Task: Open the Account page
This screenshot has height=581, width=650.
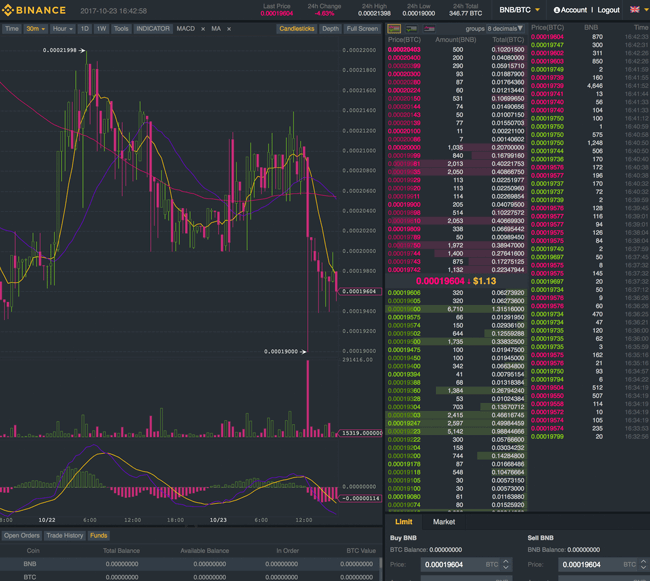Action: (574, 10)
